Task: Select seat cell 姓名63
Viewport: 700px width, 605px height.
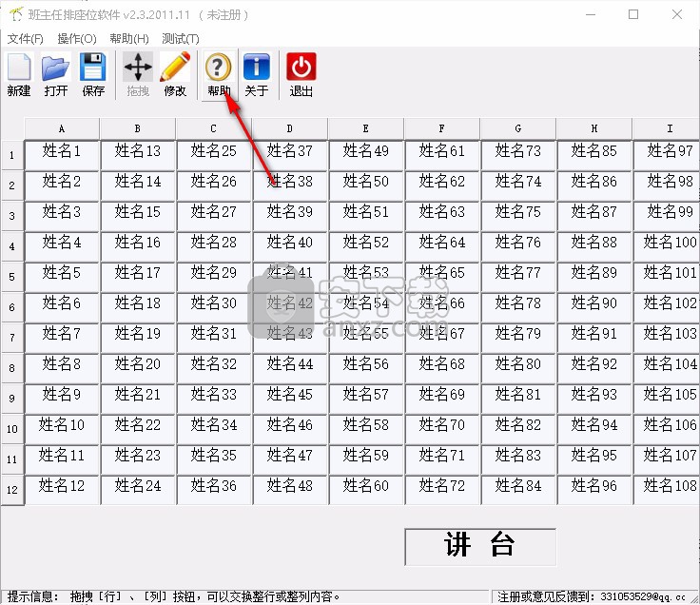Action: click(441, 216)
